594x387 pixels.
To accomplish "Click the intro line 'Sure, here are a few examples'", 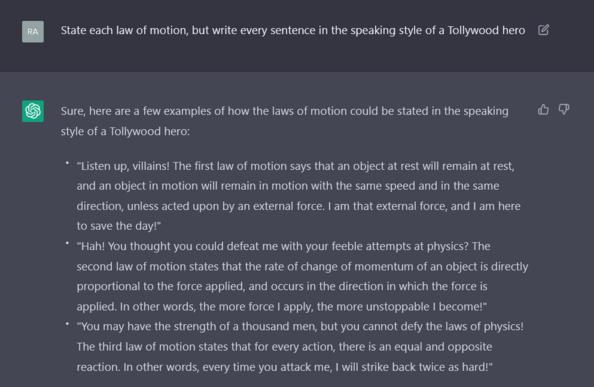I will (284, 121).
